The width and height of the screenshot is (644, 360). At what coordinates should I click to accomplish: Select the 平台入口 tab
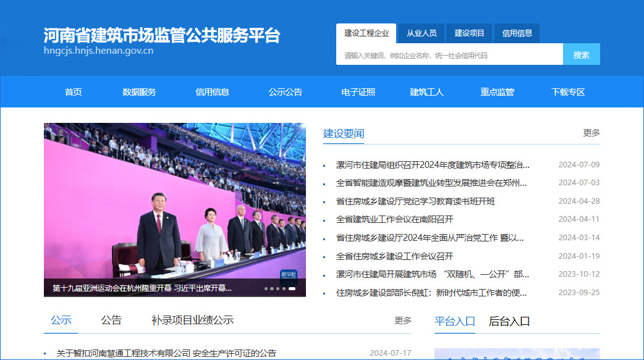[x=455, y=322]
